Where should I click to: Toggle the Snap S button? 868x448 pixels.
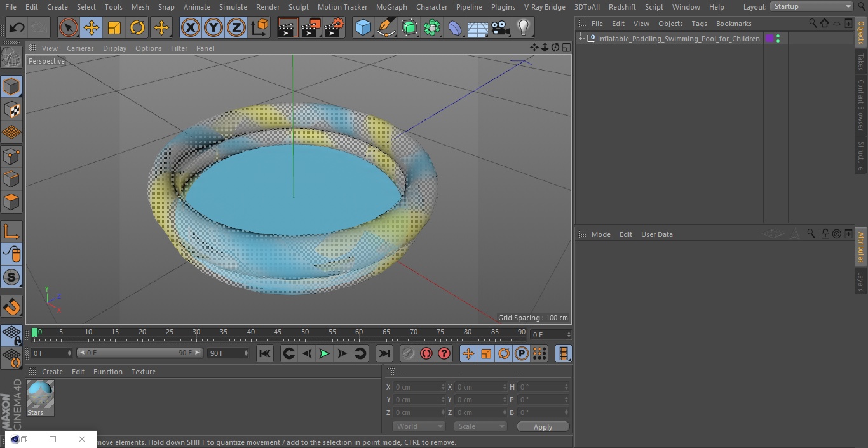click(11, 277)
